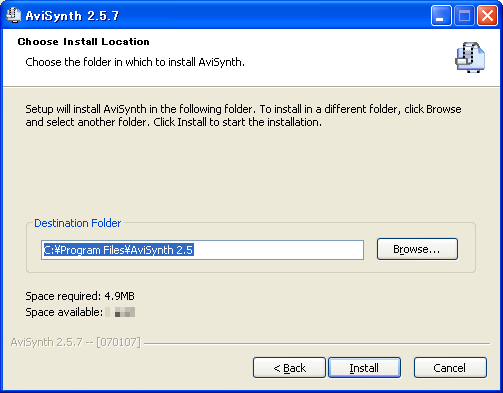Minimize the AviSynth 2.5.7 window
The width and height of the screenshot is (503, 393).
pyautogui.click(x=441, y=16)
